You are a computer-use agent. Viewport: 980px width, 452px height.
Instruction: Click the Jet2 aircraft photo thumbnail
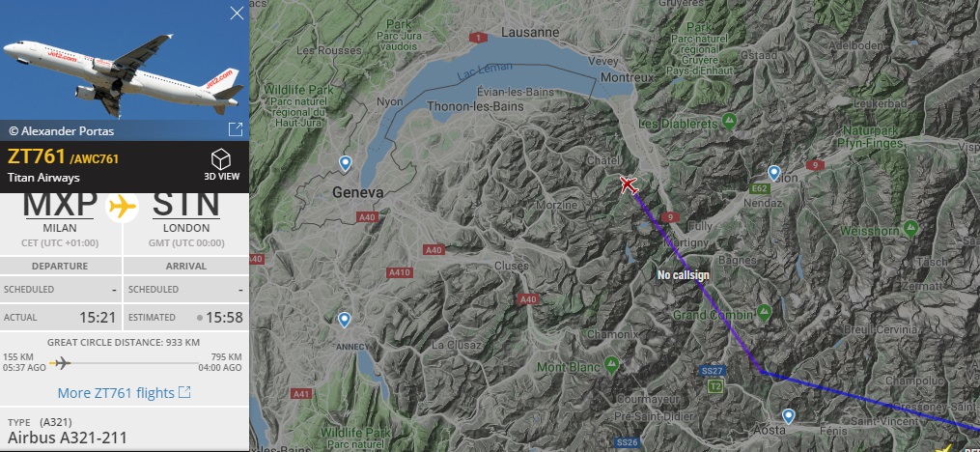125,60
